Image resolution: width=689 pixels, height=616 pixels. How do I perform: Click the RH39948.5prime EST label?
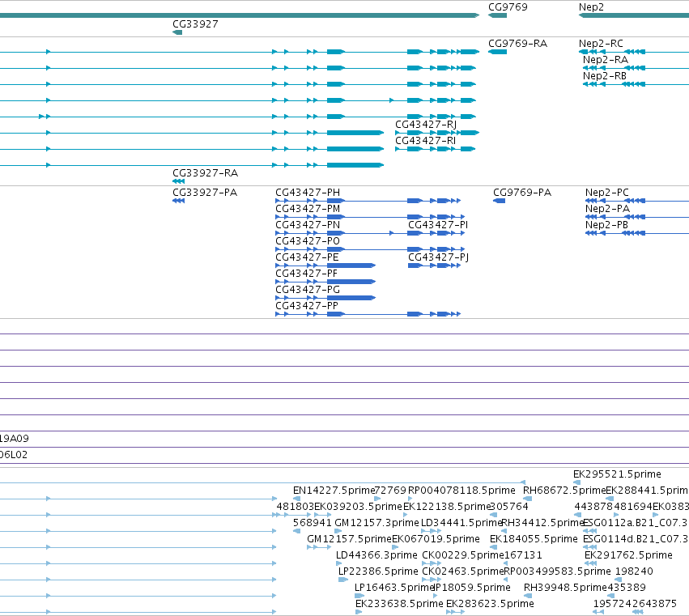(565, 588)
